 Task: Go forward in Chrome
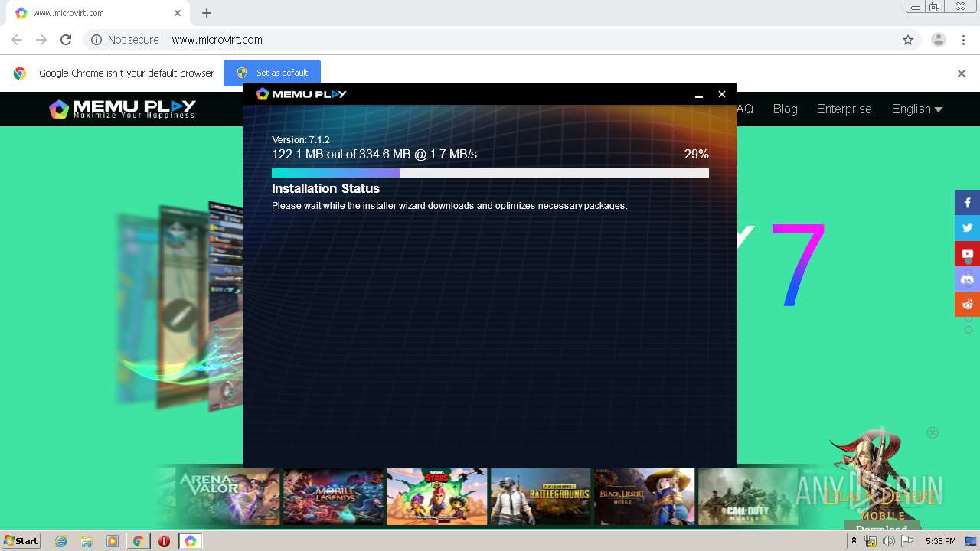tap(41, 40)
